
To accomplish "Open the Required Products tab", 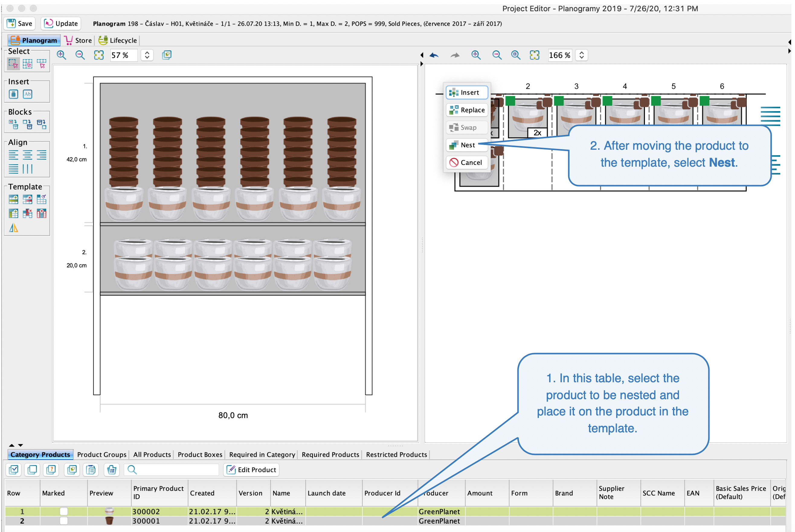I will point(330,455).
